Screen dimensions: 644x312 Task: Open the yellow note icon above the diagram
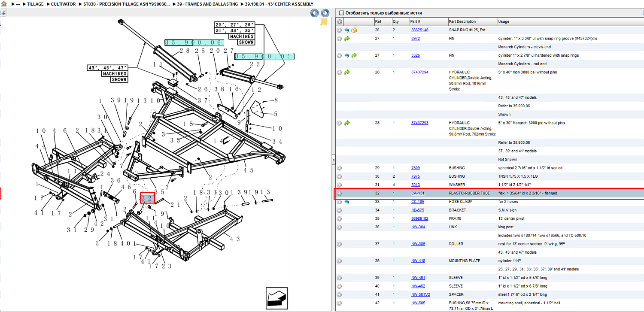(324, 22)
